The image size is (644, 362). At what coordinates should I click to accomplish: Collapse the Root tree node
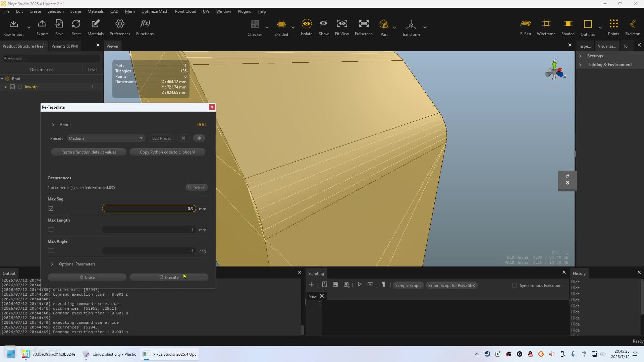tap(2, 79)
